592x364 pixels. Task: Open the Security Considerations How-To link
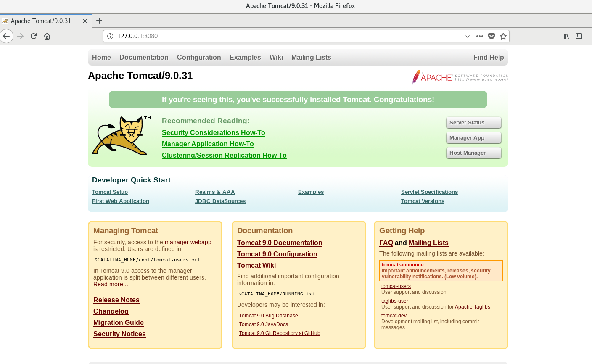point(213,132)
